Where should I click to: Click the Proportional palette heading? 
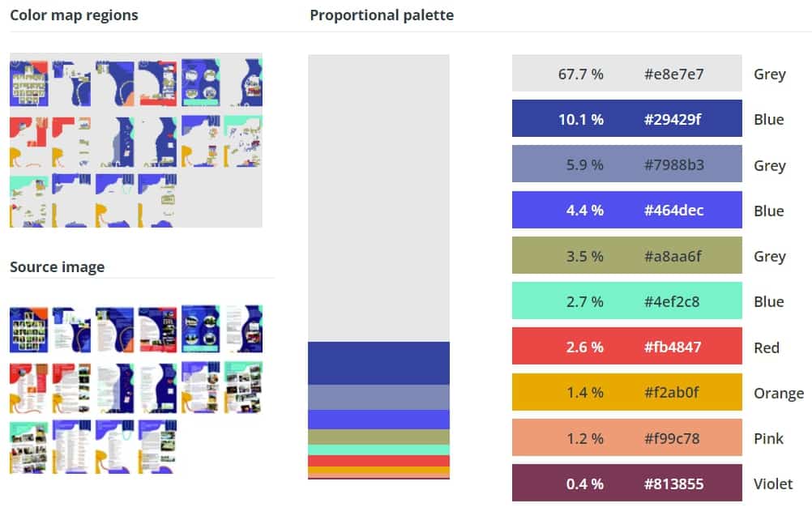[382, 15]
